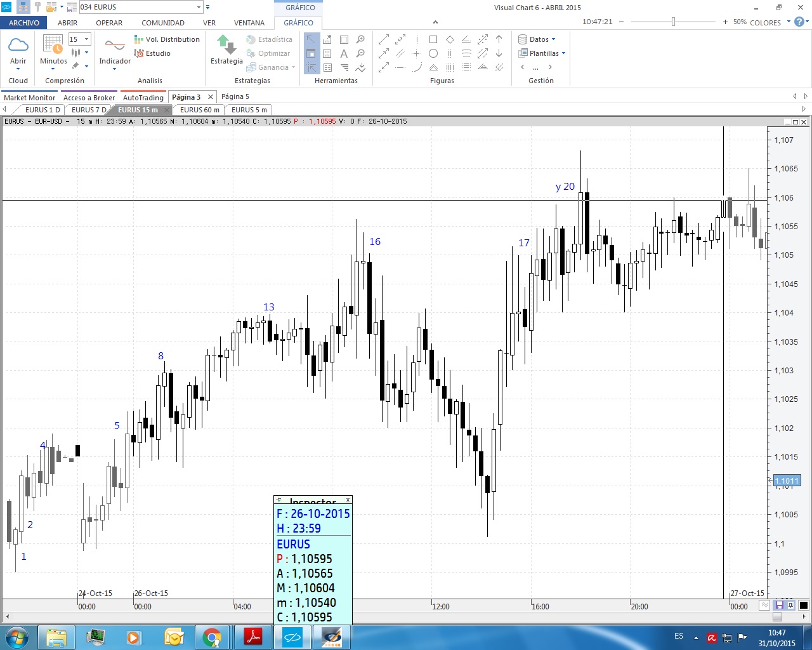The image size is (812, 650).
Task: Click the chart horizontal scrollbar left arrow
Action: pyautogui.click(x=7, y=617)
